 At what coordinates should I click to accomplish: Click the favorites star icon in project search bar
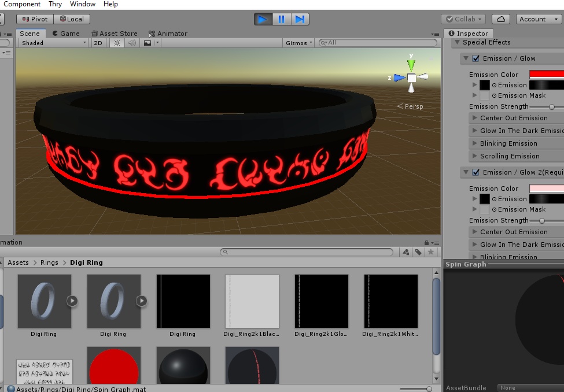[x=432, y=252]
